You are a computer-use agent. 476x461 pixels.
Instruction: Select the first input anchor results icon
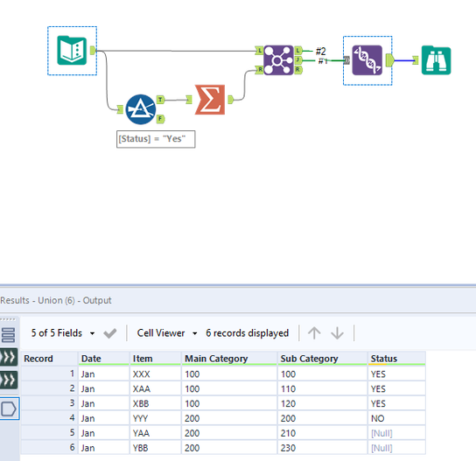[9, 357]
